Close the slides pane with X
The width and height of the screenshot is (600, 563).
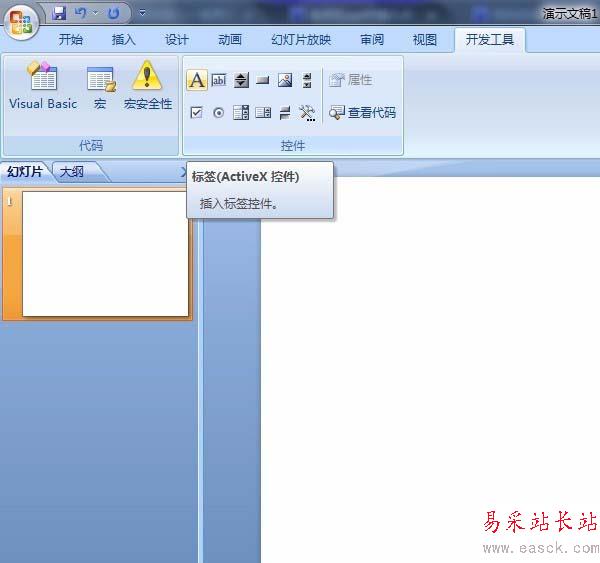point(183,172)
